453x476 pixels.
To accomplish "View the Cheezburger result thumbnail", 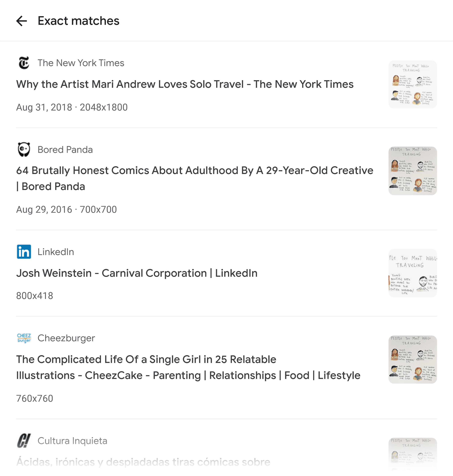I will (412, 360).
